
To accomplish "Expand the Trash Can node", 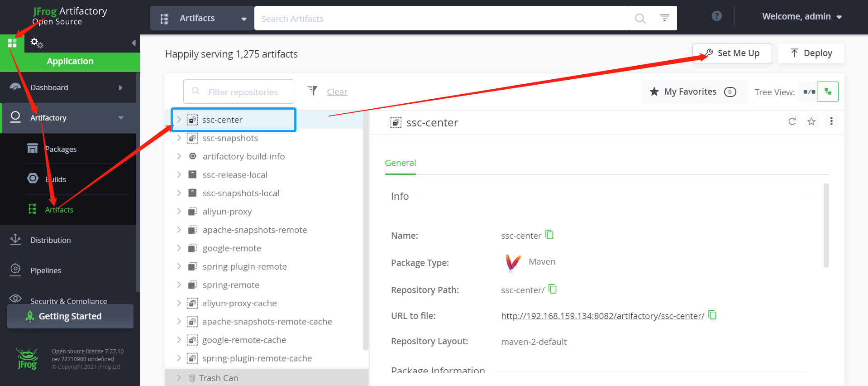I will click(179, 378).
